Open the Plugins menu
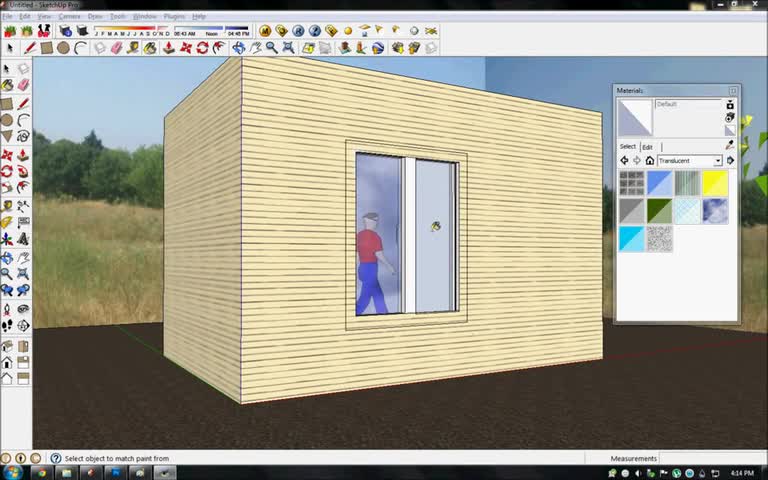This screenshot has height=480, width=768. [174, 17]
